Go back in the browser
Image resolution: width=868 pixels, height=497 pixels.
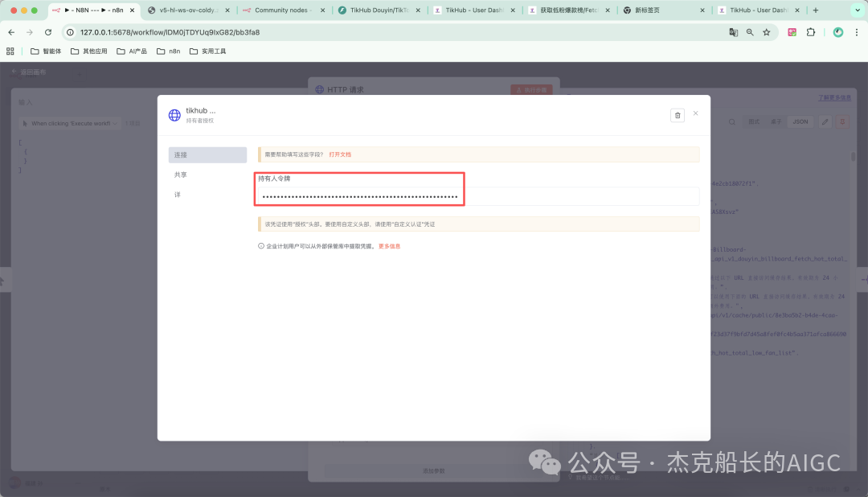pos(11,32)
